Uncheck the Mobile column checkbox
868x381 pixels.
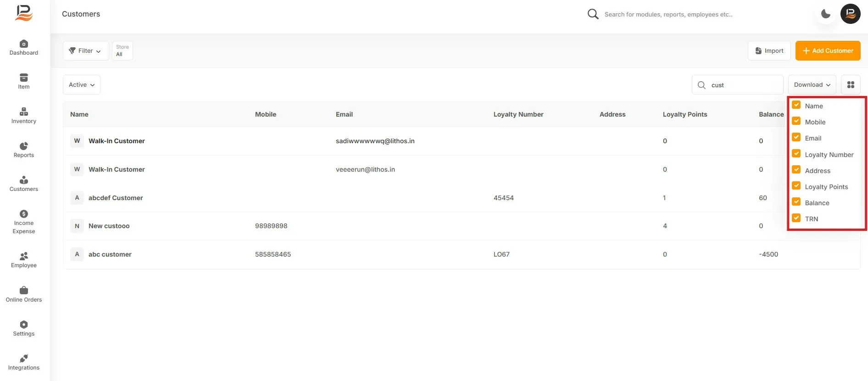[x=796, y=121]
